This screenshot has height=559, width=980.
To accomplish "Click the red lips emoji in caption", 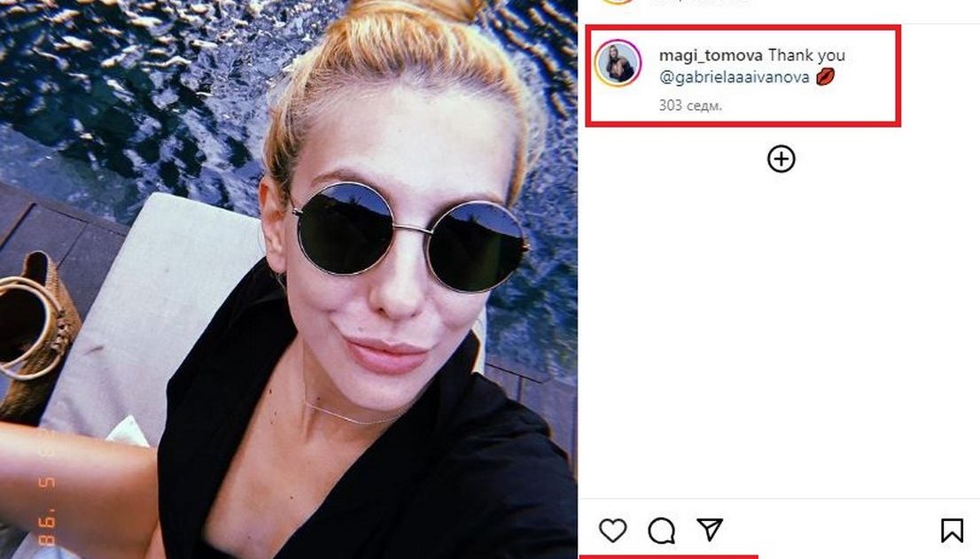I will tap(825, 77).
